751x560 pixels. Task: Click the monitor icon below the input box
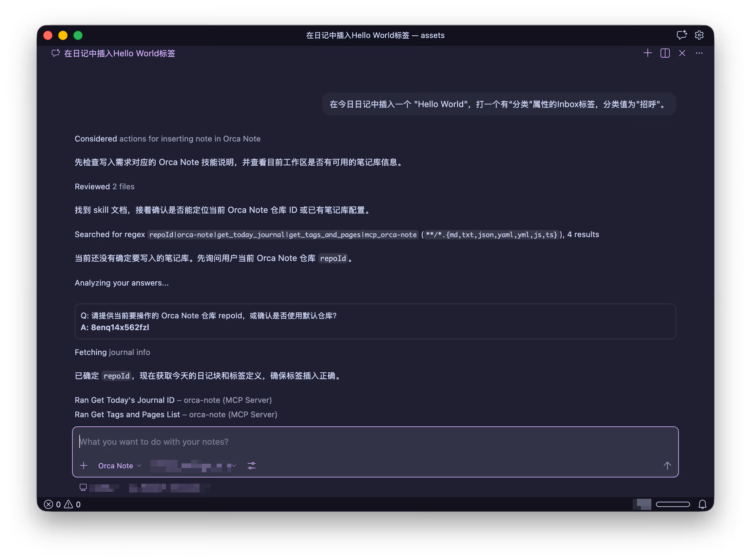(x=83, y=487)
